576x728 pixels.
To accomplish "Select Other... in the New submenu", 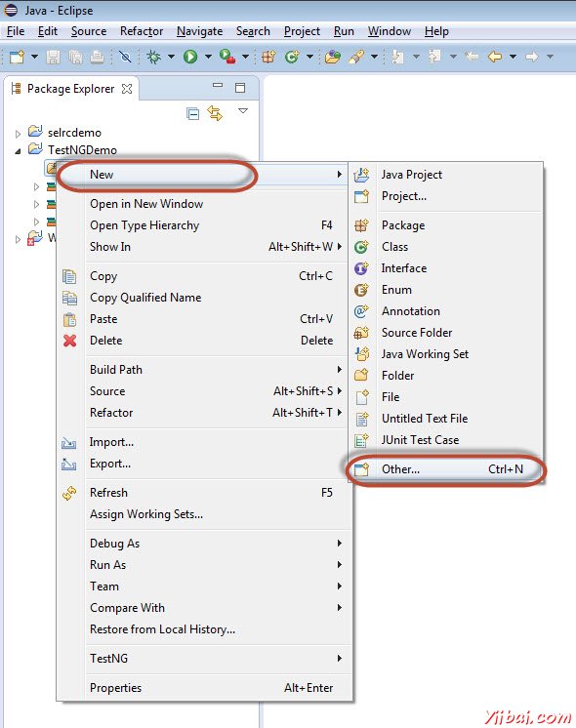I will pos(446,469).
